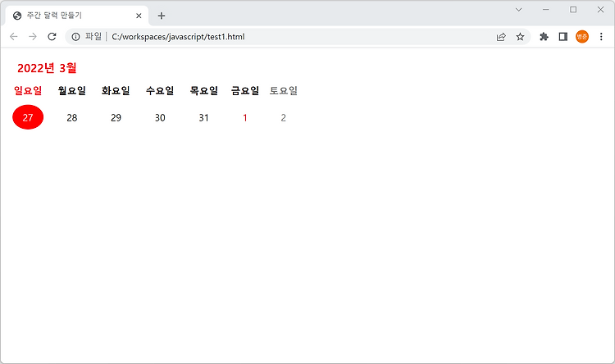Screen dimensions: 615x364
Task: Click the address bar URL field
Action: [x=298, y=36]
